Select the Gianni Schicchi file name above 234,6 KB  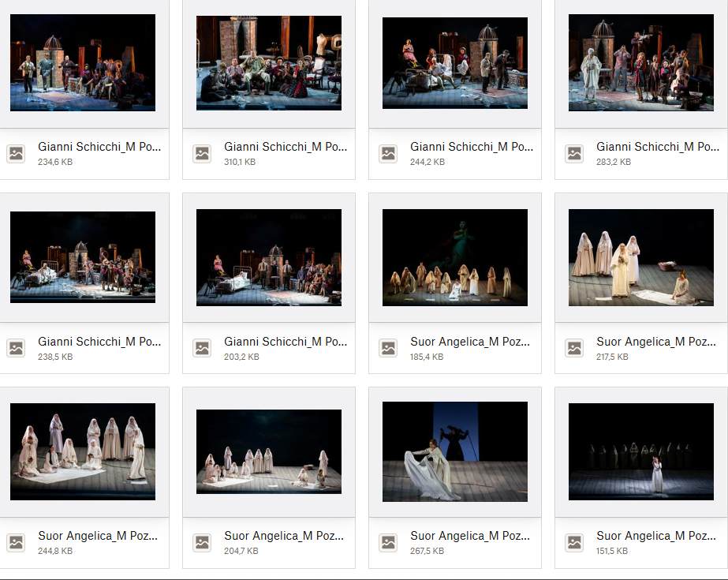pos(99,147)
